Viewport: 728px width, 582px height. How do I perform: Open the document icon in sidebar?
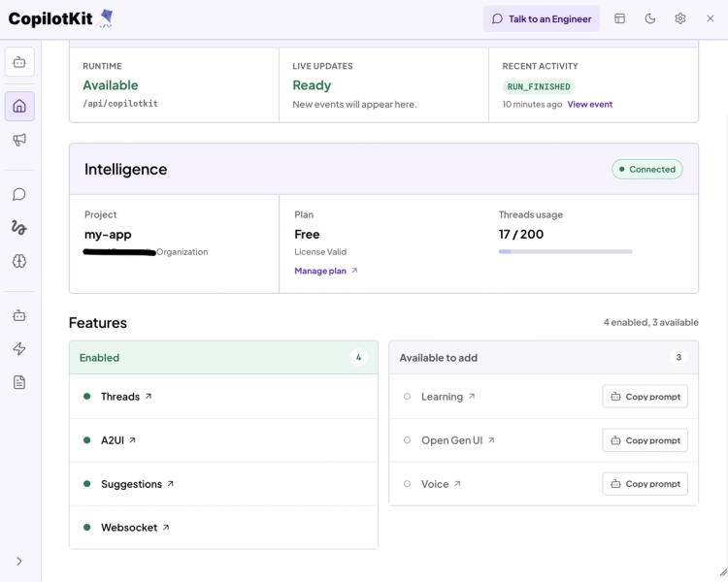coord(19,382)
